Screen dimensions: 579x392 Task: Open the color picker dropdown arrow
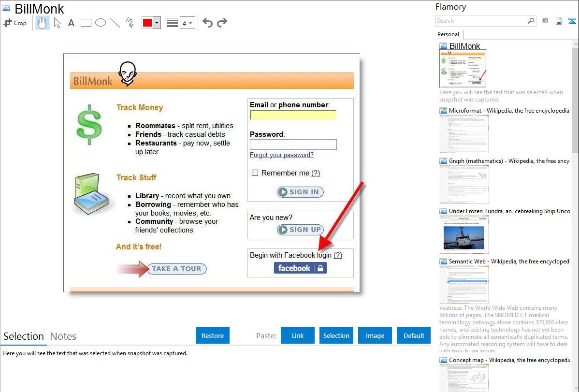(x=157, y=23)
